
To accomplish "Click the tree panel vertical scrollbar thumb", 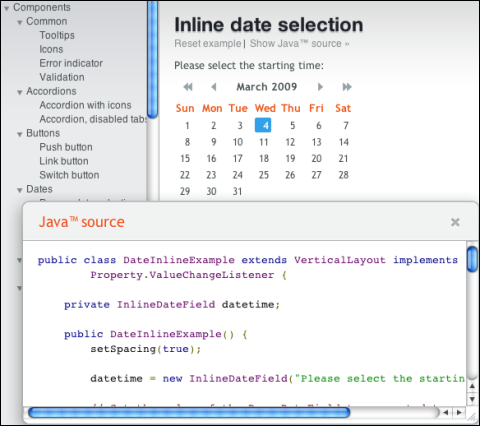I will point(152,59).
